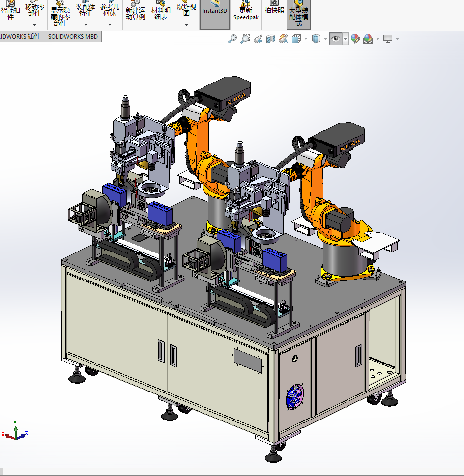Select the blue cooling fan on the cabinet
Viewport: 464px width, 476px height.
(294, 397)
